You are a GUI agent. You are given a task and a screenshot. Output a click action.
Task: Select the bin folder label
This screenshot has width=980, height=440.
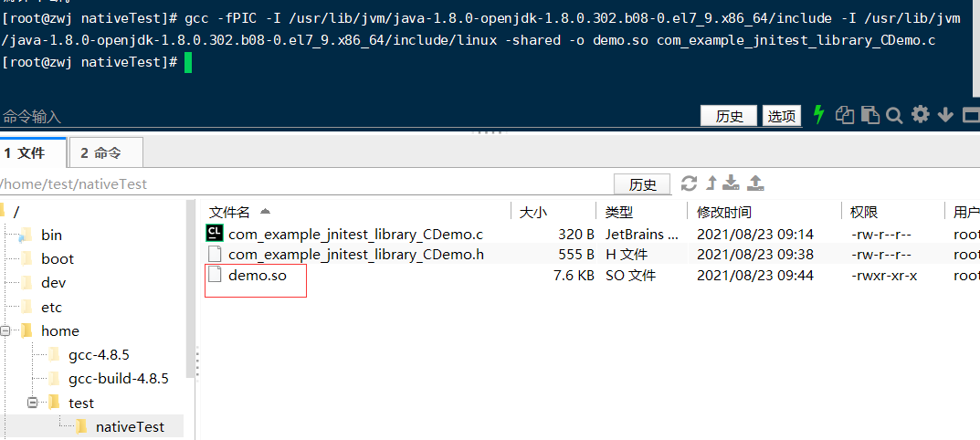tap(52, 235)
